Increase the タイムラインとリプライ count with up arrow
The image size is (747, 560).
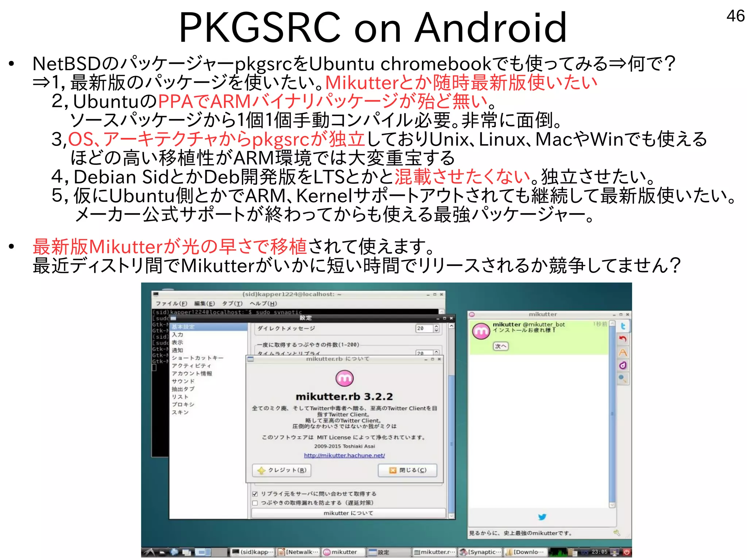tap(436, 352)
